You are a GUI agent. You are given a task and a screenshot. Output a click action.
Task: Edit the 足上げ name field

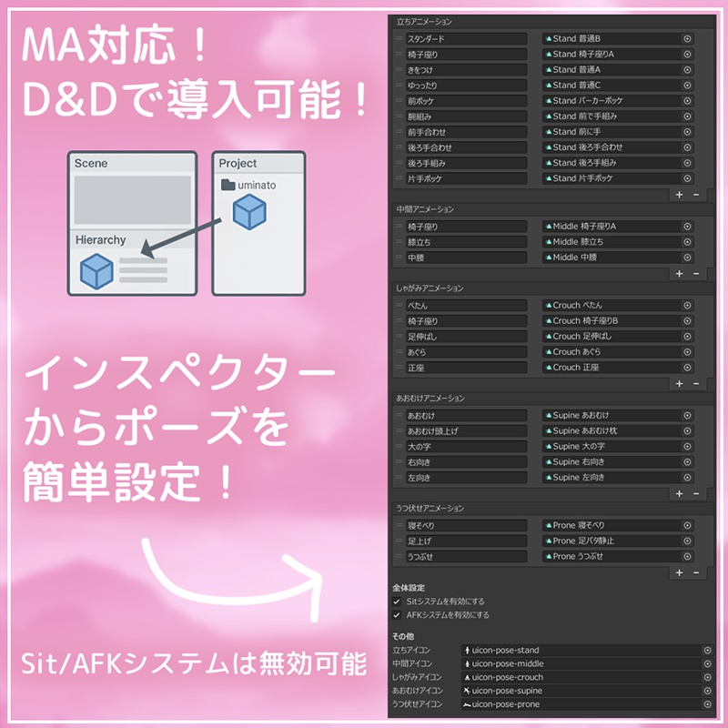point(467,541)
